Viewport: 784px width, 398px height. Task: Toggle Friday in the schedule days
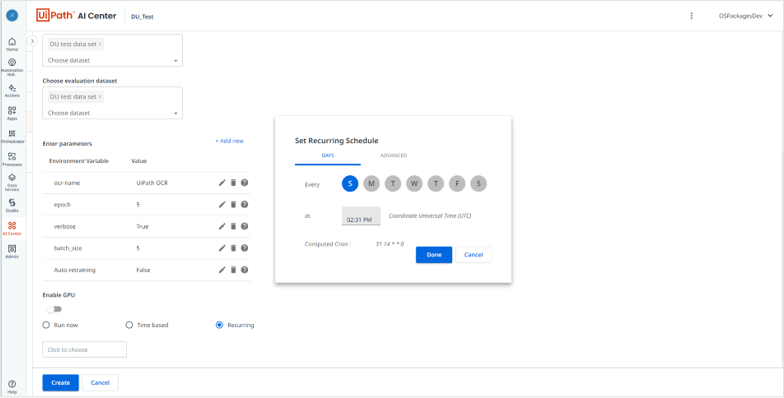[x=457, y=184]
